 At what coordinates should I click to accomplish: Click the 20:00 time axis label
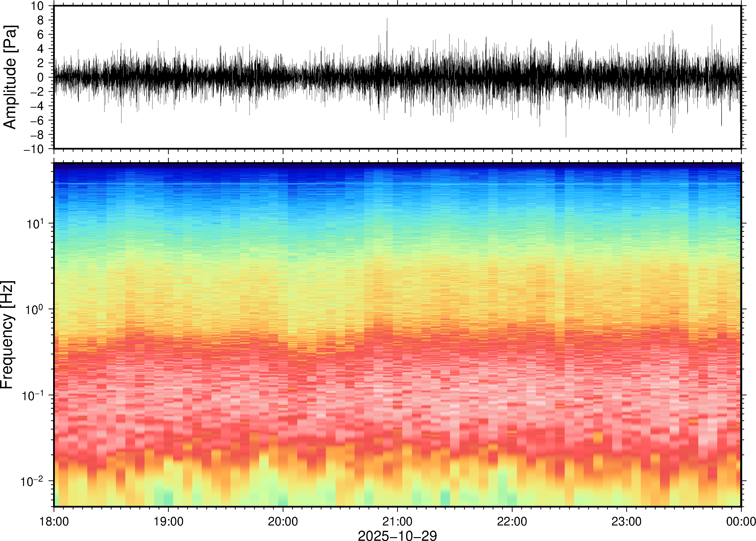click(283, 521)
